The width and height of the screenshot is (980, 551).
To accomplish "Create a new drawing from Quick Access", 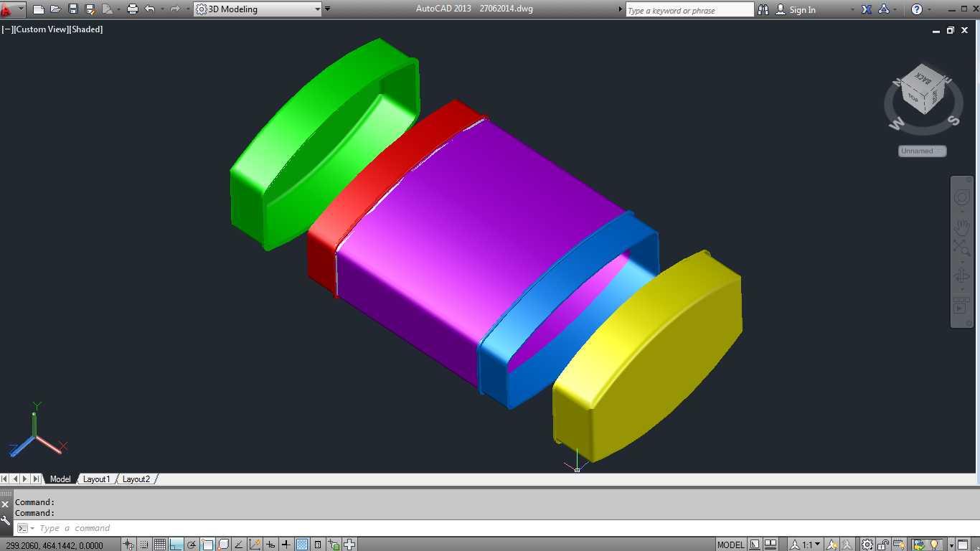I will coord(39,9).
